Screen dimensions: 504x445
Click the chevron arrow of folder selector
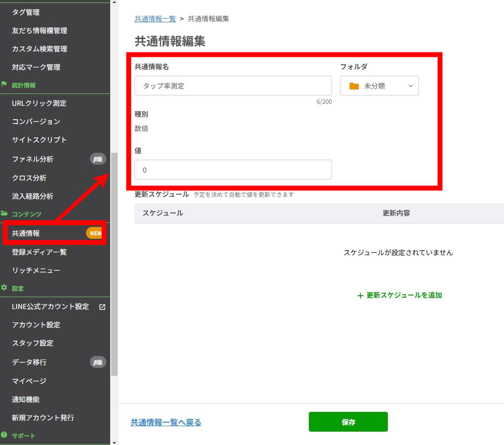coord(410,86)
